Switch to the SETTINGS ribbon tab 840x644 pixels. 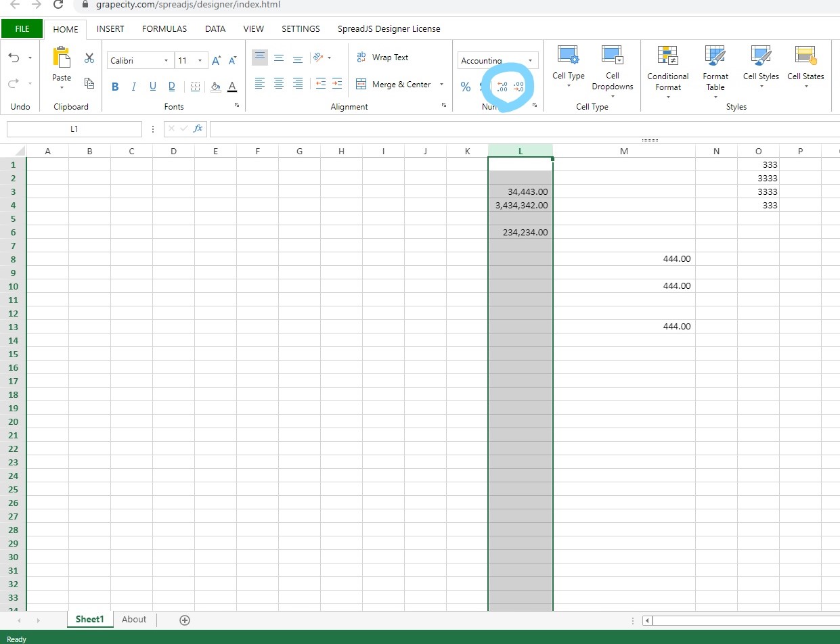tap(301, 29)
